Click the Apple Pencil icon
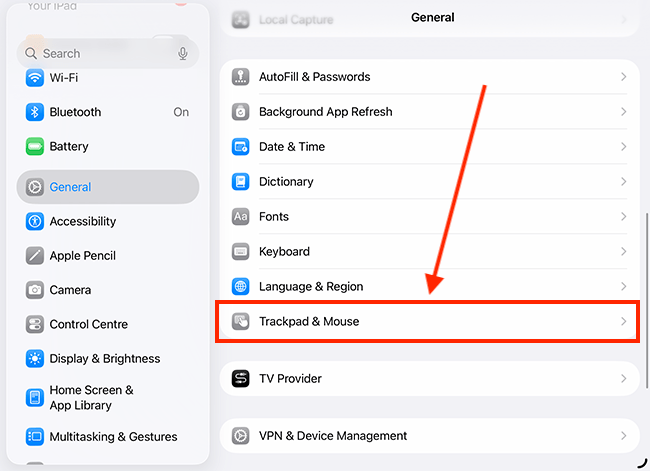 pyautogui.click(x=35, y=256)
